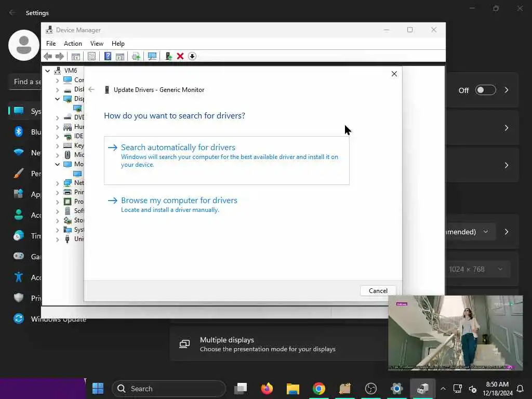532x399 pixels.
Task: Click the blue Help question mark toolbar icon
Action: 108,56
